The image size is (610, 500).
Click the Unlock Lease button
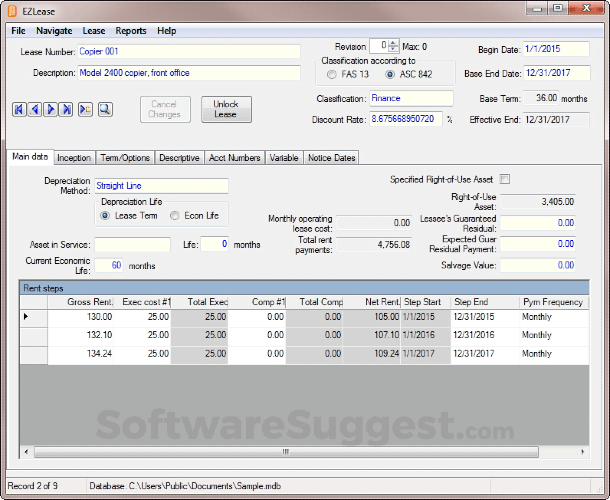point(226,109)
